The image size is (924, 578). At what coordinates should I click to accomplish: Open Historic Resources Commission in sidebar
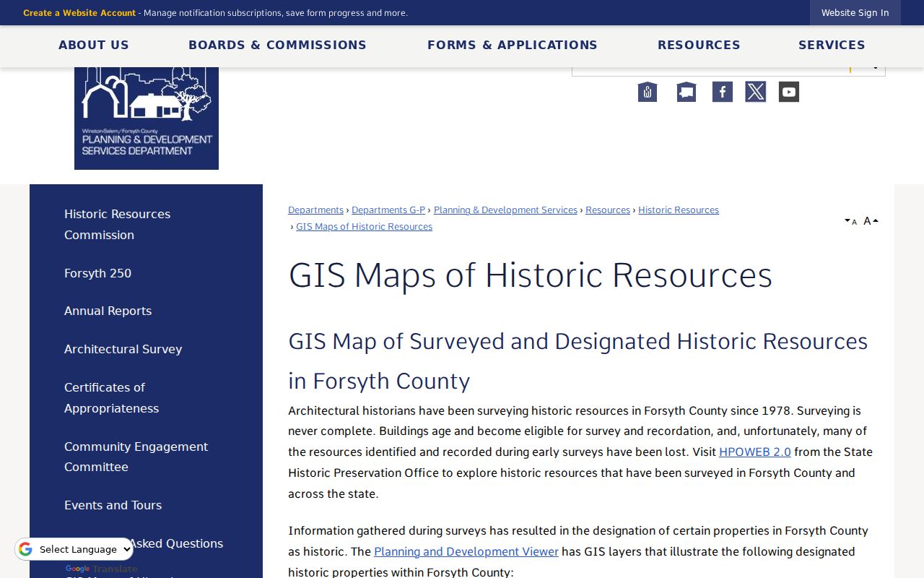[x=118, y=225]
